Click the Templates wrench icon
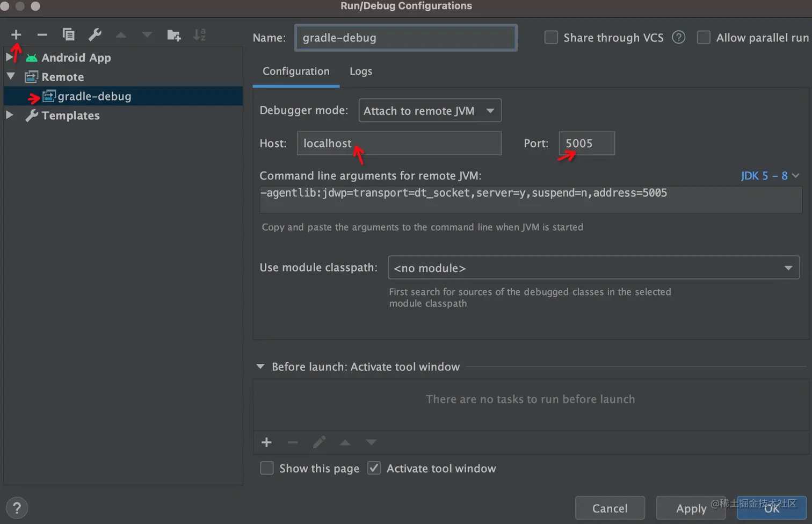Screen dimensions: 812x524 32,116
